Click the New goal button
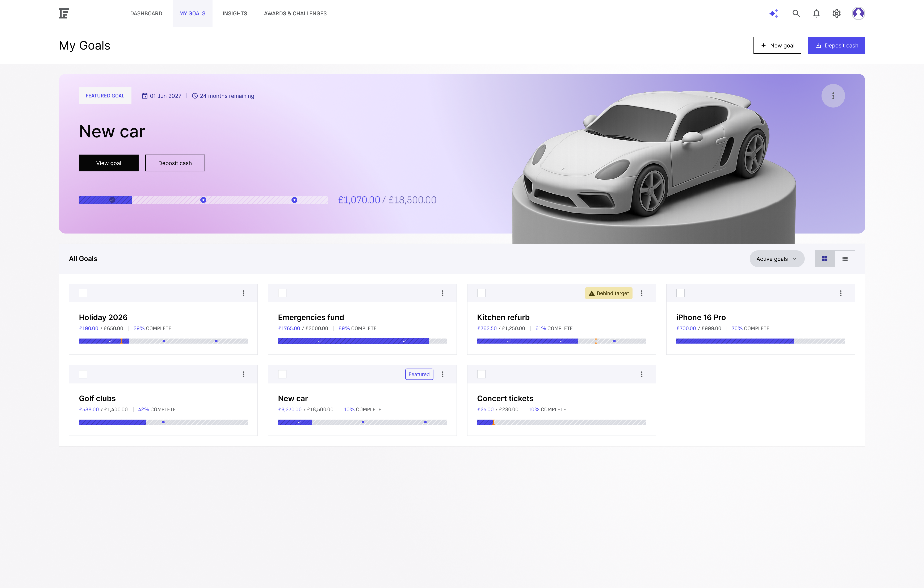 click(x=777, y=45)
